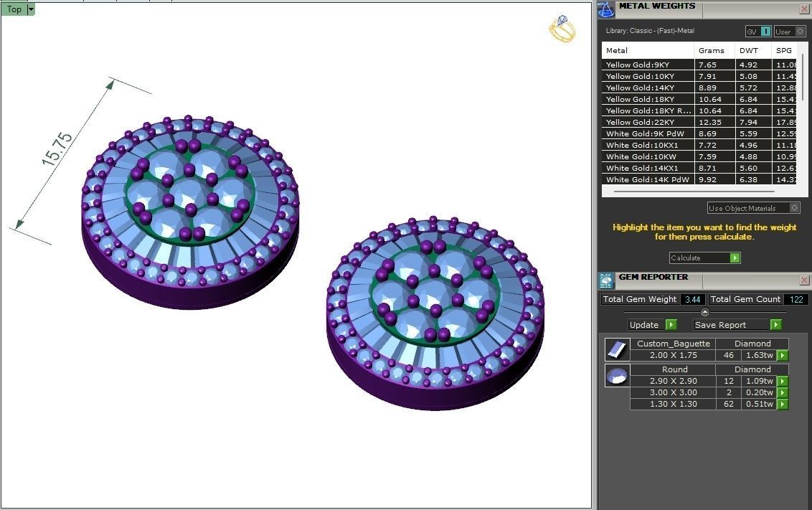Click the DWT column header

pos(753,50)
